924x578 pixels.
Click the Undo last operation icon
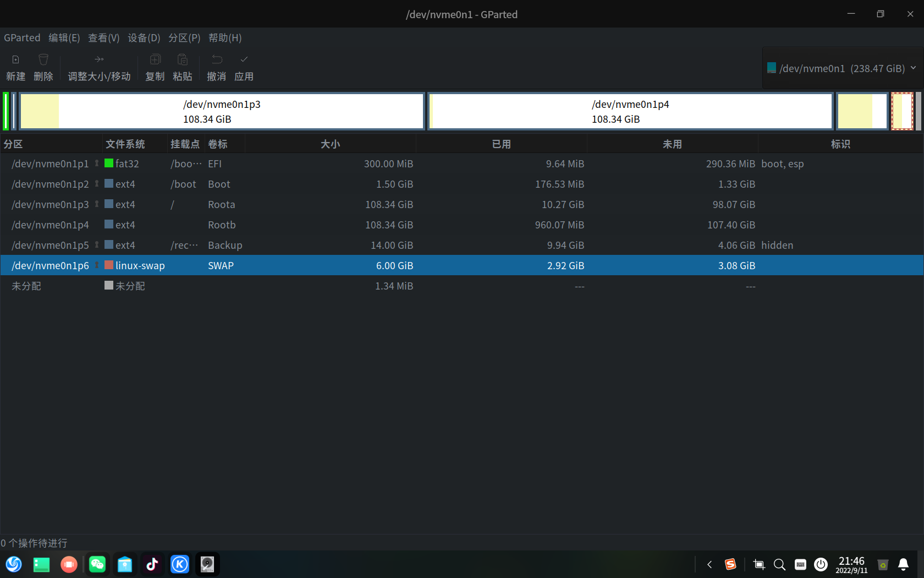pyautogui.click(x=217, y=59)
